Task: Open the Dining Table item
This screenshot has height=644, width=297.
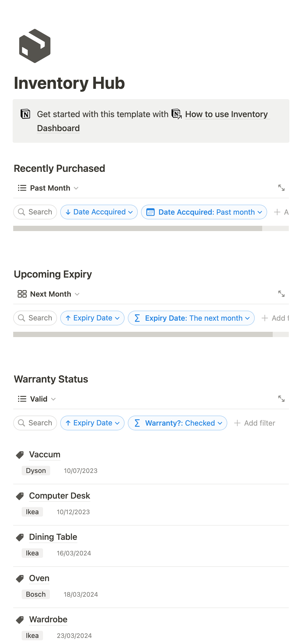Action: [53, 537]
